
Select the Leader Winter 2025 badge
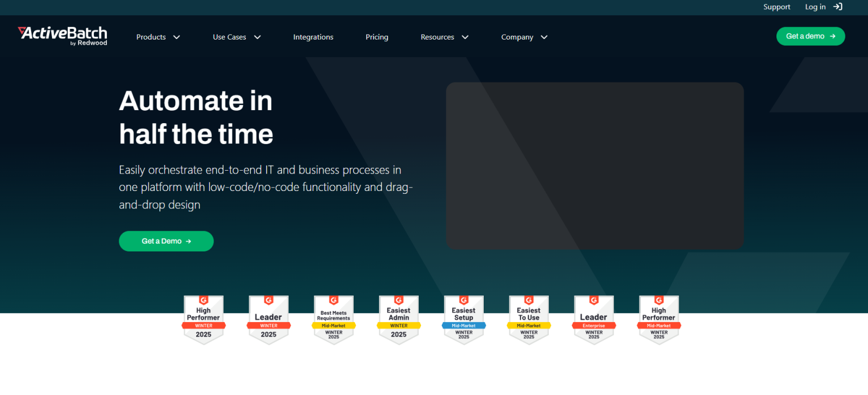268,320
